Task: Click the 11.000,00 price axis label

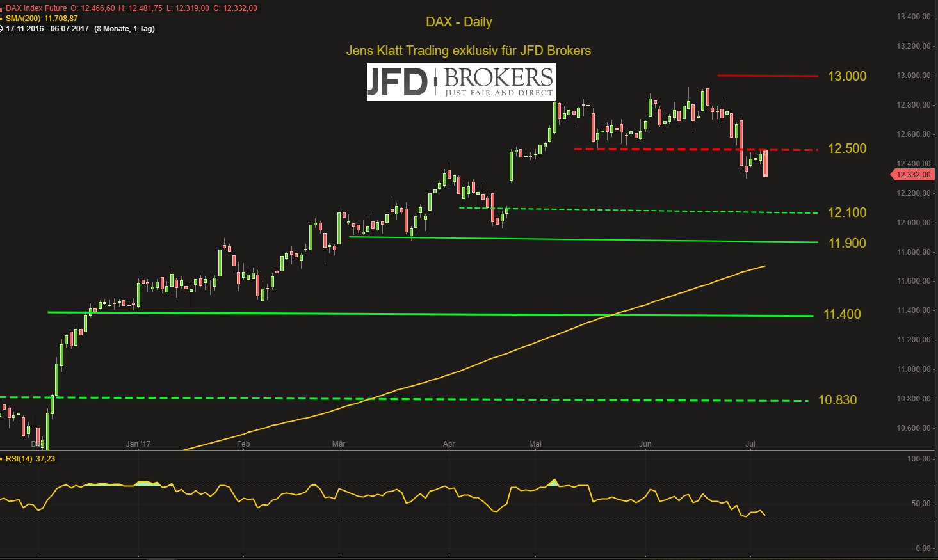Action: (x=914, y=369)
